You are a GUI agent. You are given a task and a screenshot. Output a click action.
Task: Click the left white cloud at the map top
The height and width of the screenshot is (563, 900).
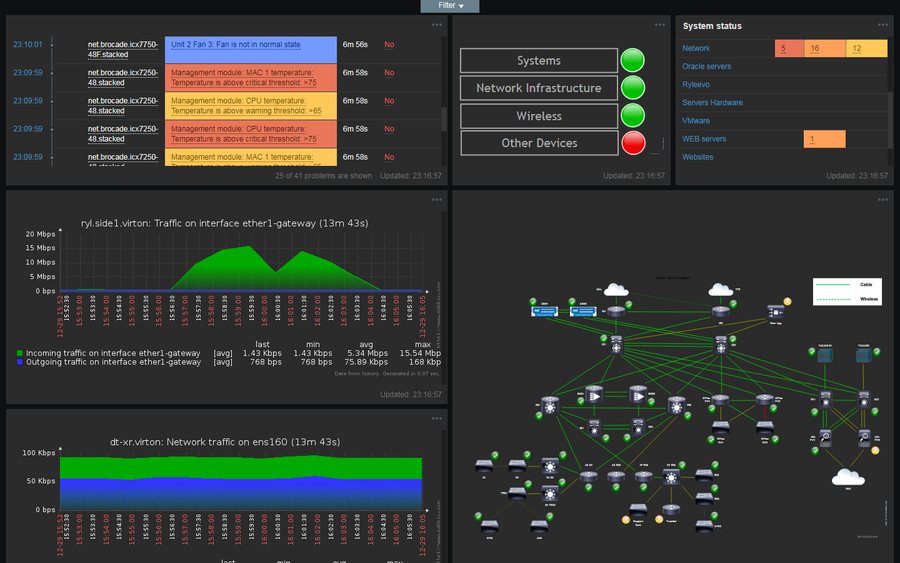point(615,289)
